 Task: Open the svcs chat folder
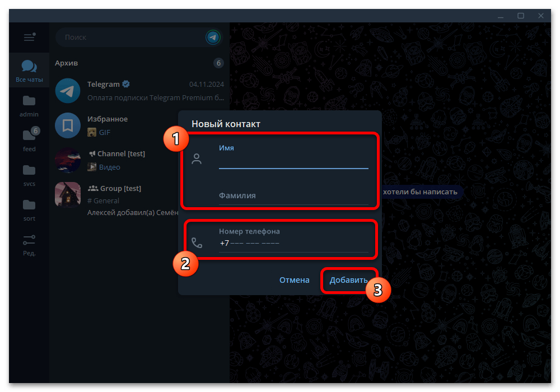tap(29, 175)
